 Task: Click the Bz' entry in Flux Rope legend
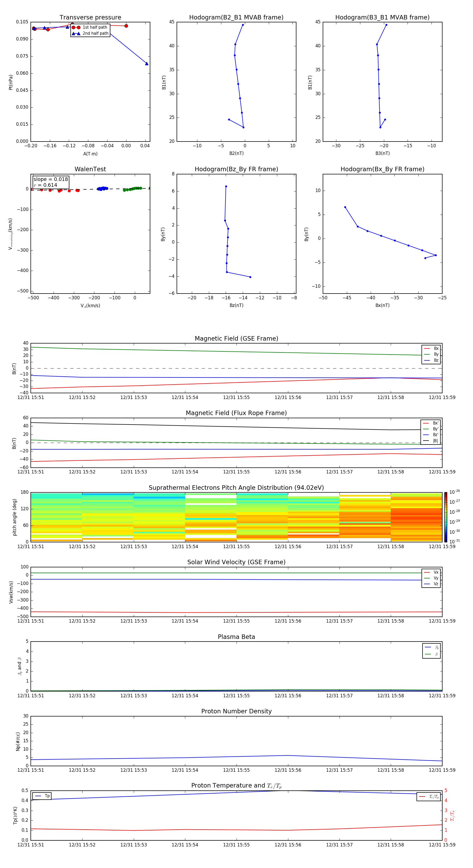point(431,435)
